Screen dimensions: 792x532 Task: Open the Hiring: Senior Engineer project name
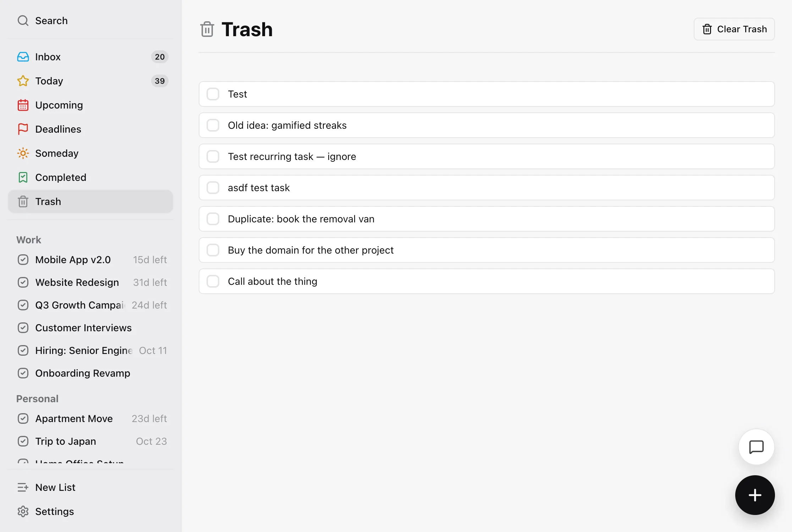click(84, 350)
